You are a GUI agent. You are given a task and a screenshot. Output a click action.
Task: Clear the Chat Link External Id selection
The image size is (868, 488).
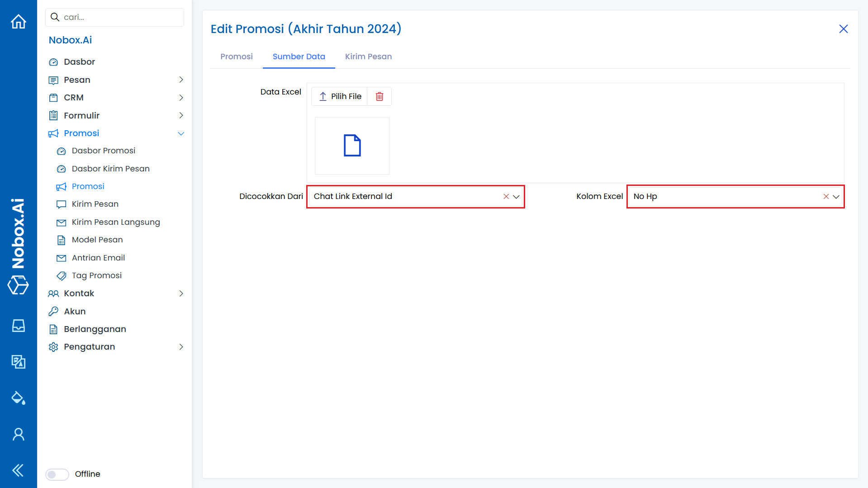pyautogui.click(x=506, y=196)
